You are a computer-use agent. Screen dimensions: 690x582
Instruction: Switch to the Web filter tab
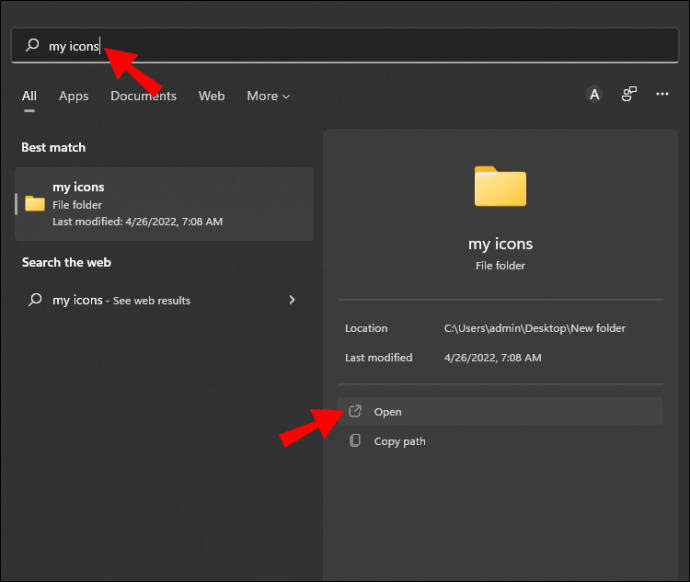[x=211, y=96]
